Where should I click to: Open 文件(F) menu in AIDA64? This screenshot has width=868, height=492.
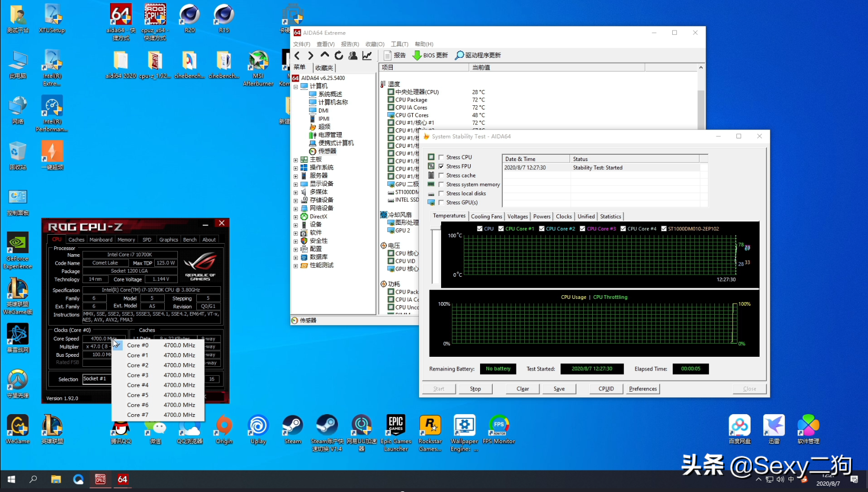click(x=302, y=44)
